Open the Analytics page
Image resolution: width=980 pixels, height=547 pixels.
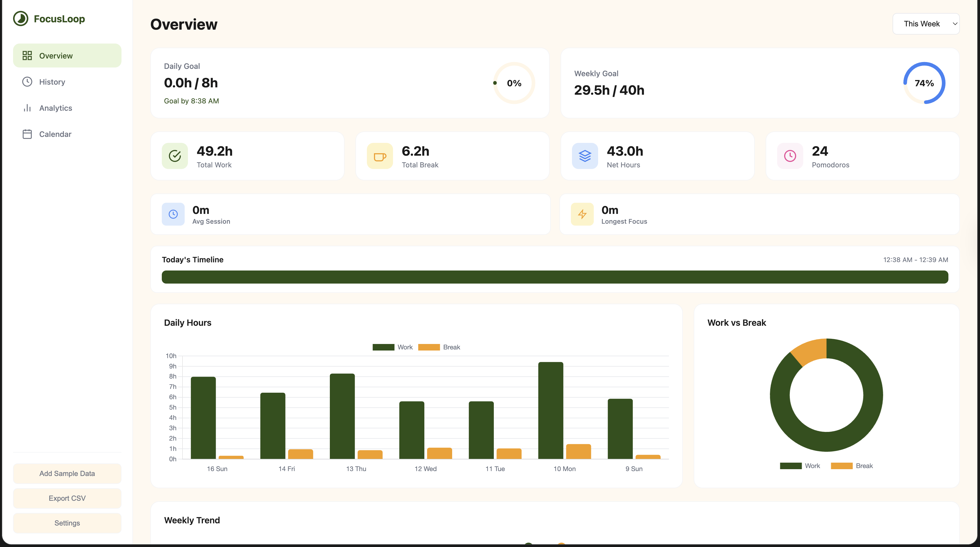tap(56, 108)
